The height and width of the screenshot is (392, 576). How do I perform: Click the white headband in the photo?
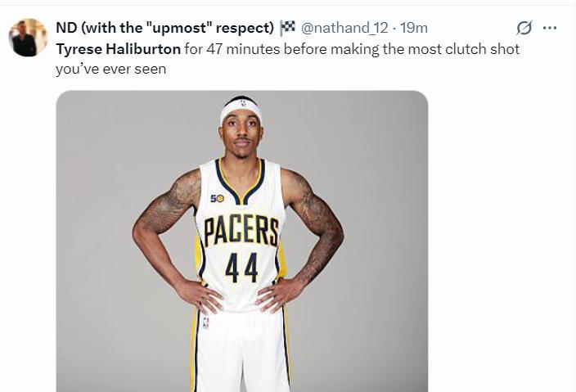pyautogui.click(x=241, y=110)
